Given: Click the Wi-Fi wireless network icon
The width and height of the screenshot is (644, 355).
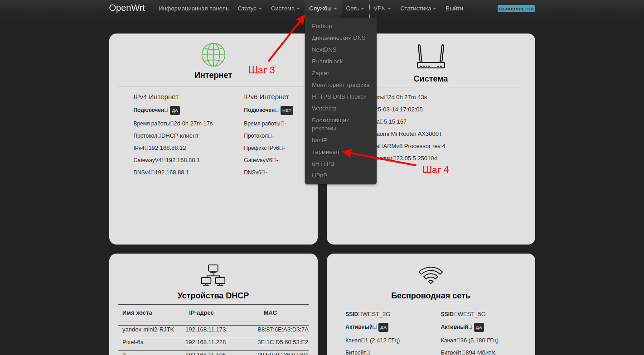Looking at the screenshot, I should (431, 275).
